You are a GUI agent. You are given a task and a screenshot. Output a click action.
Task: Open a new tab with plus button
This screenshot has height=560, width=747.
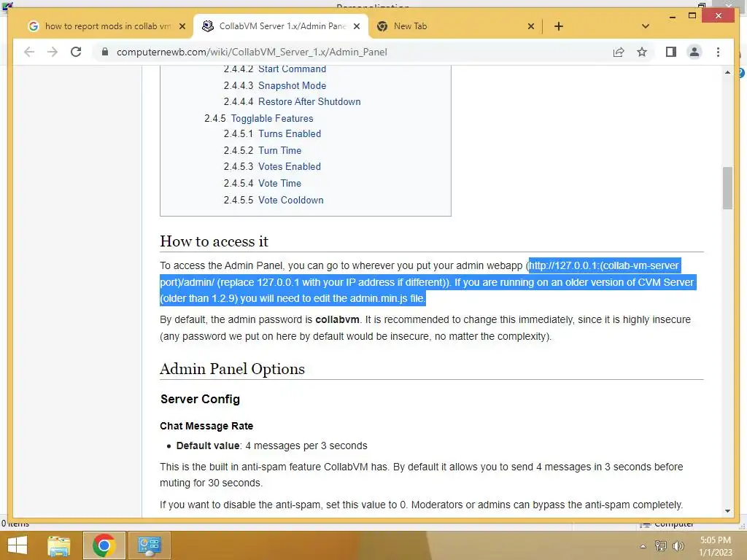[x=559, y=26]
